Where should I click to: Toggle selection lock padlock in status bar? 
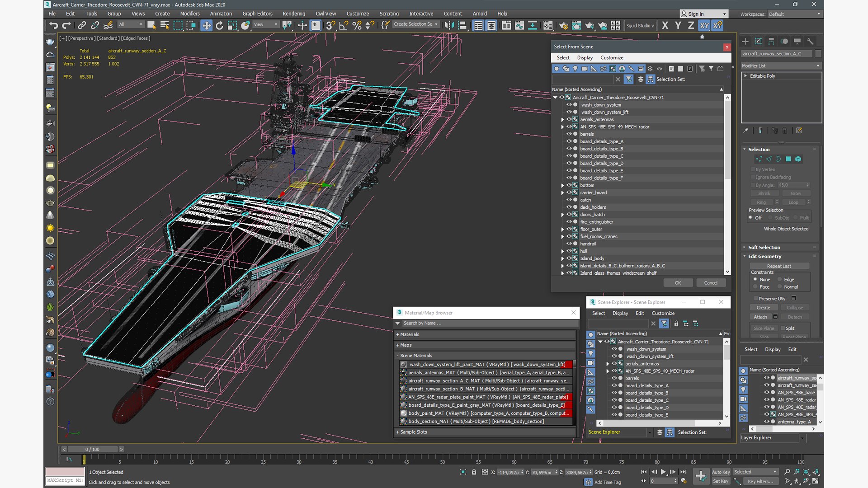click(474, 472)
